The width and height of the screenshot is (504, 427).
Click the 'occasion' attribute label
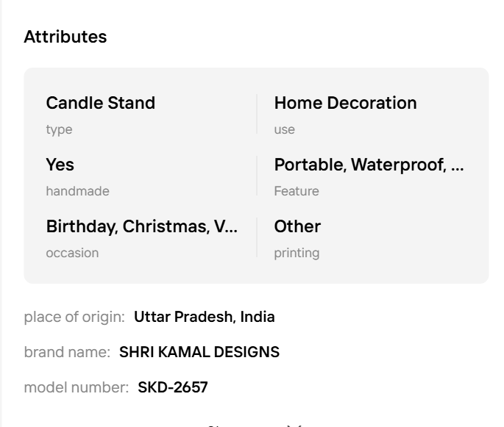(x=72, y=253)
